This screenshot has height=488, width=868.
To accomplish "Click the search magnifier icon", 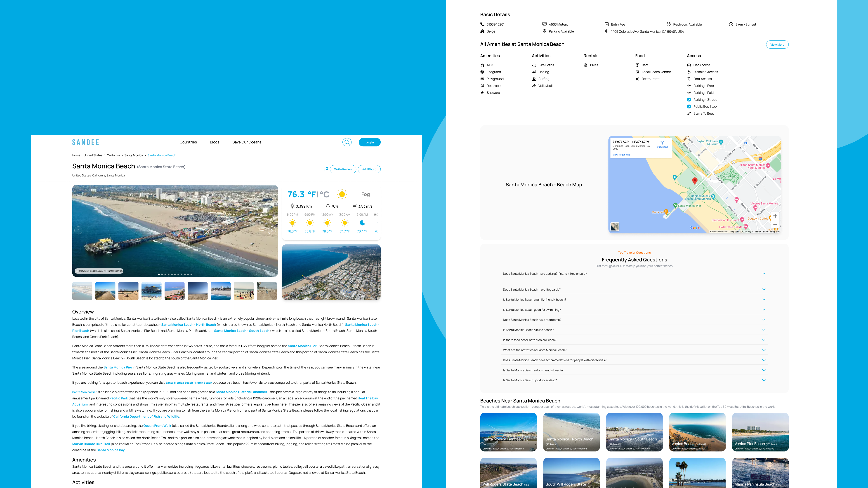I will [347, 142].
